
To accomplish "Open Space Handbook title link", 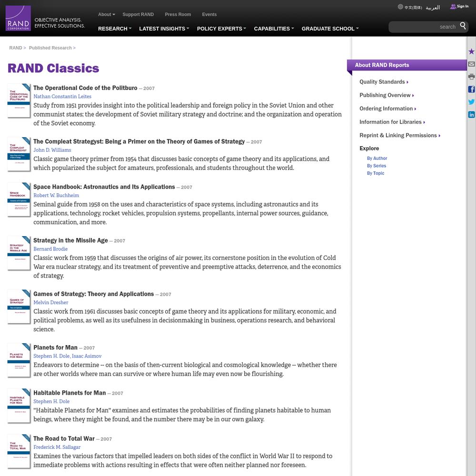I will (104, 187).
